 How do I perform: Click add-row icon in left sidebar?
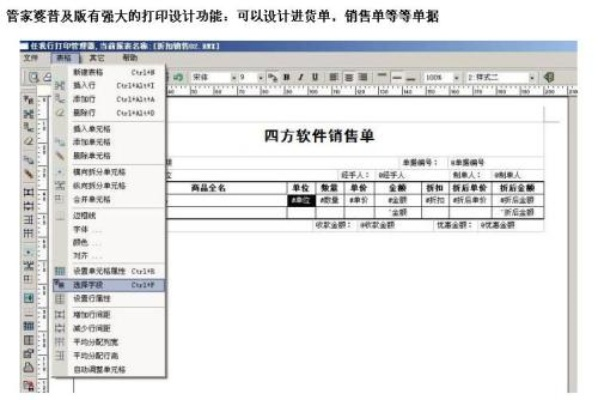(x=29, y=127)
